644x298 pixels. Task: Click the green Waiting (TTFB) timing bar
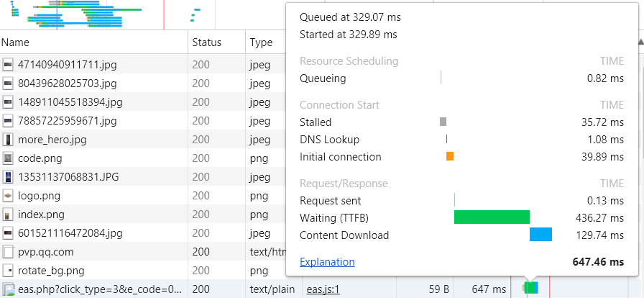point(492,217)
